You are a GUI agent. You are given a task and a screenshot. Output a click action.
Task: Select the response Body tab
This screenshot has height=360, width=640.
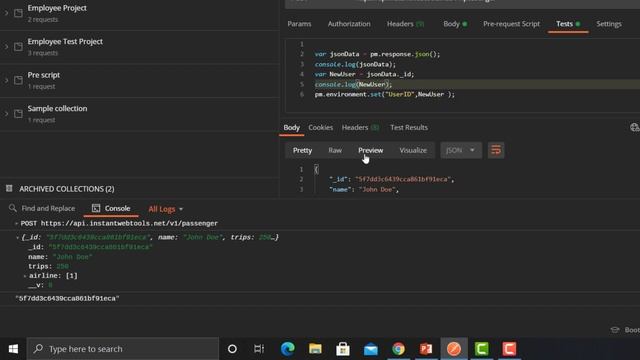coord(291,128)
